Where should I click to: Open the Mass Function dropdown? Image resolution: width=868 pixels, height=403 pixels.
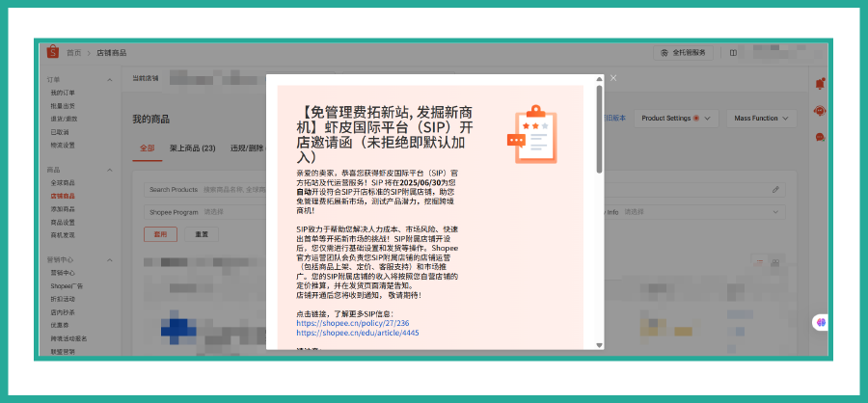[x=762, y=119]
